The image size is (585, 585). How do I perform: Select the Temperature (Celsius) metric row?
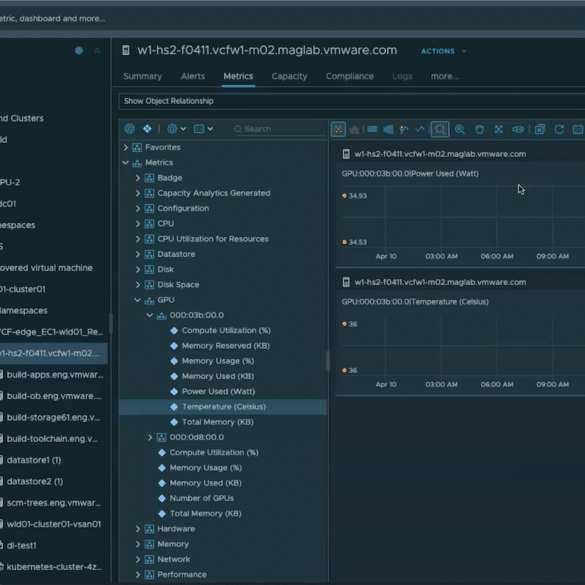(223, 407)
